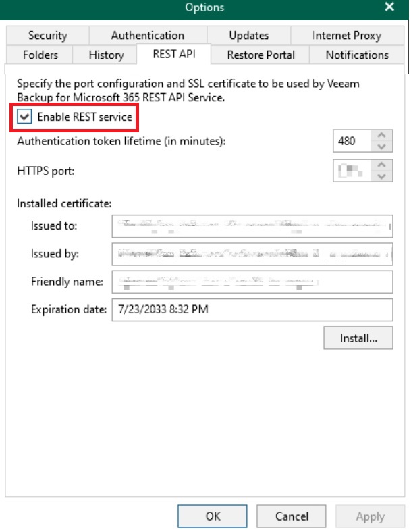This screenshot has height=532, width=411.
Task: Open the Restore Portal tab
Action: pyautogui.click(x=261, y=55)
